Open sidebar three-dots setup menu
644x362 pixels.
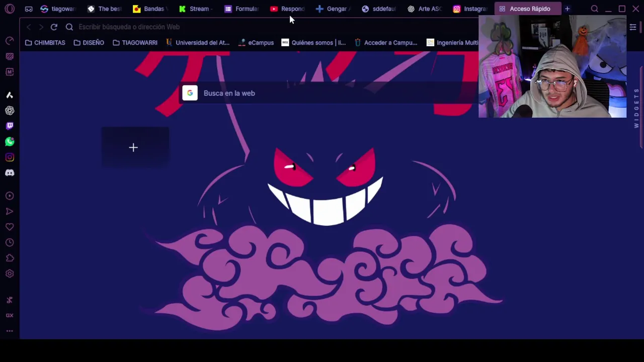coord(10,331)
